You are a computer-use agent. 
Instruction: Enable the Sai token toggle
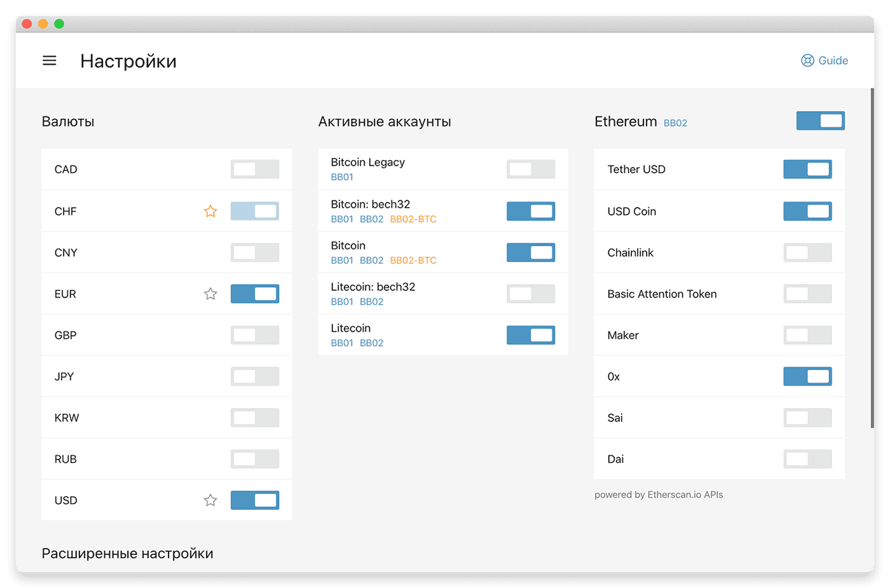pyautogui.click(x=807, y=418)
